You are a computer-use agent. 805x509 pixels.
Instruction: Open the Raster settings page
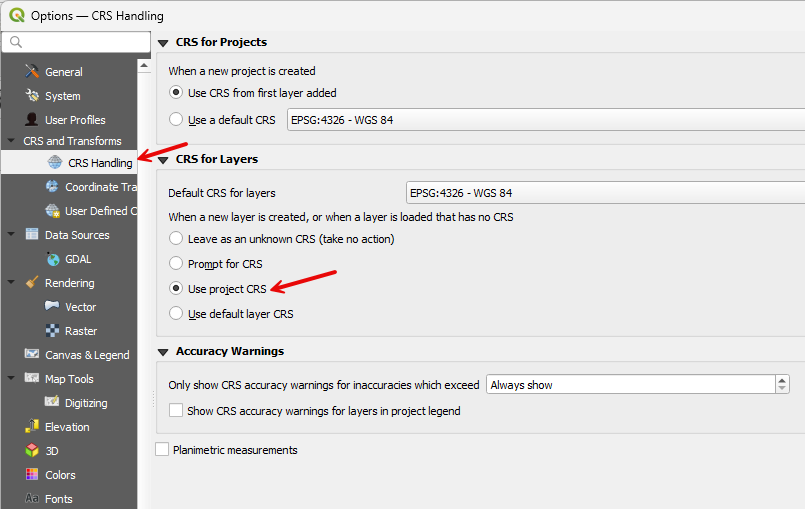click(x=80, y=331)
